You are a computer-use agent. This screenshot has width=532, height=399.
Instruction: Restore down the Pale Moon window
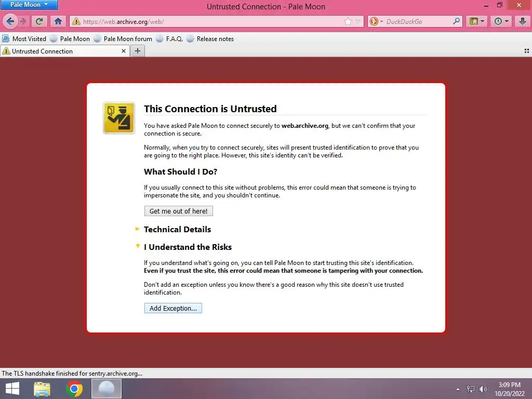pos(499,5)
